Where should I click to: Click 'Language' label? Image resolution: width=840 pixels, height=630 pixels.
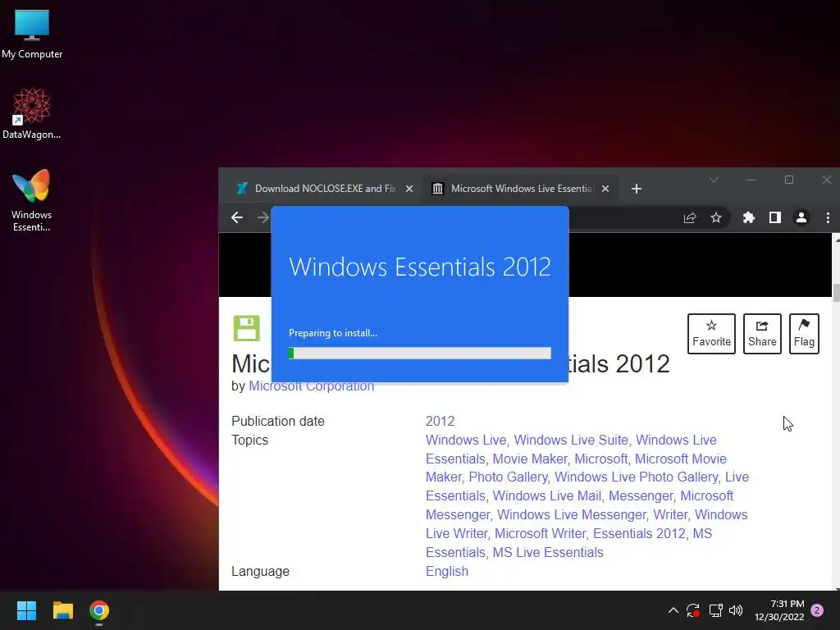pos(260,571)
